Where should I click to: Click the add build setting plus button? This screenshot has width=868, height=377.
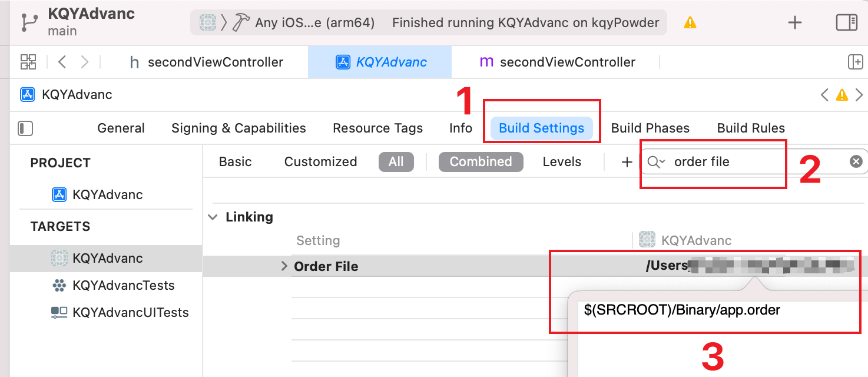[627, 162]
